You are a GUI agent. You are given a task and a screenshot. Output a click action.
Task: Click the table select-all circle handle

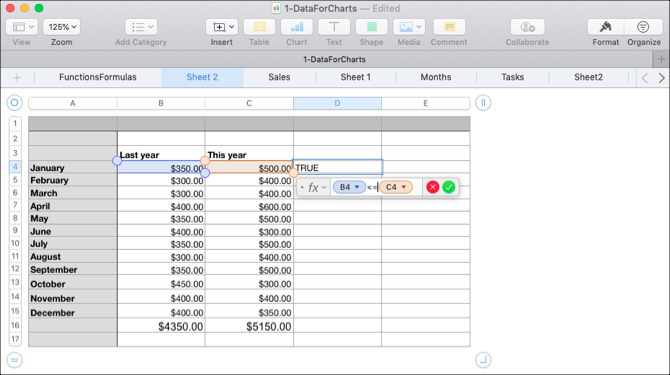point(14,103)
